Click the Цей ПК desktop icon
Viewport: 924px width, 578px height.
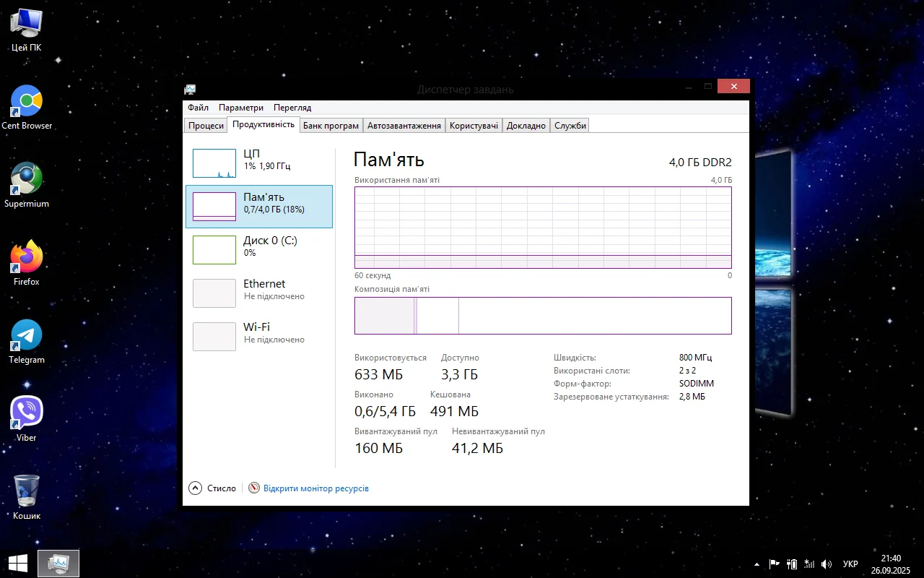pyautogui.click(x=27, y=25)
